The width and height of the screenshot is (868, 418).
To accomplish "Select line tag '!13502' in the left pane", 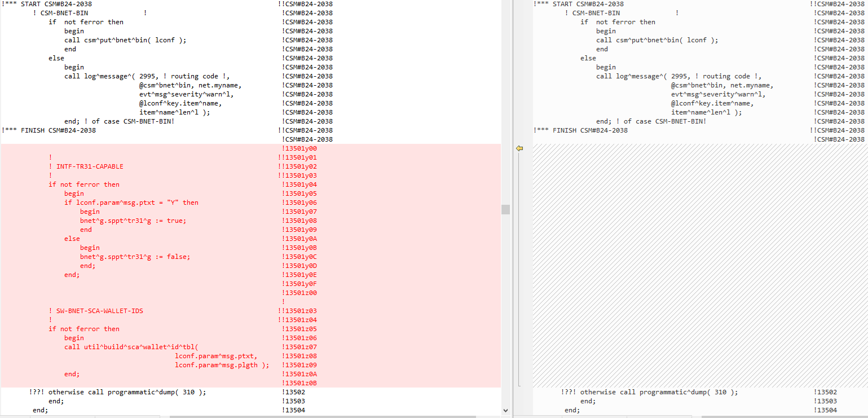I will coord(293,392).
